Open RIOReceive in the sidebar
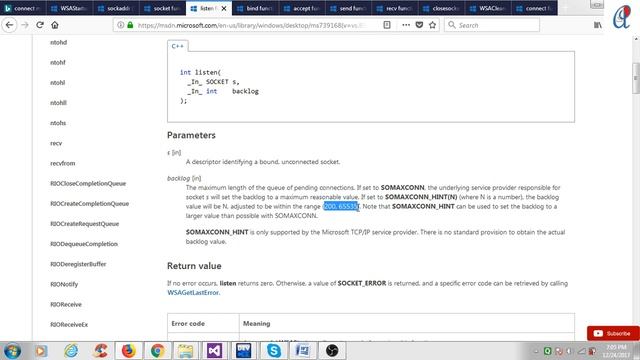The width and height of the screenshot is (640, 360). tap(66, 304)
